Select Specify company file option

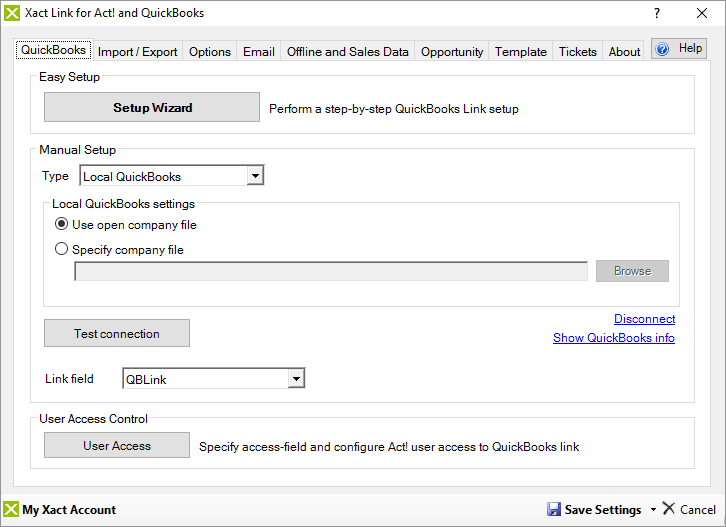tap(61, 249)
